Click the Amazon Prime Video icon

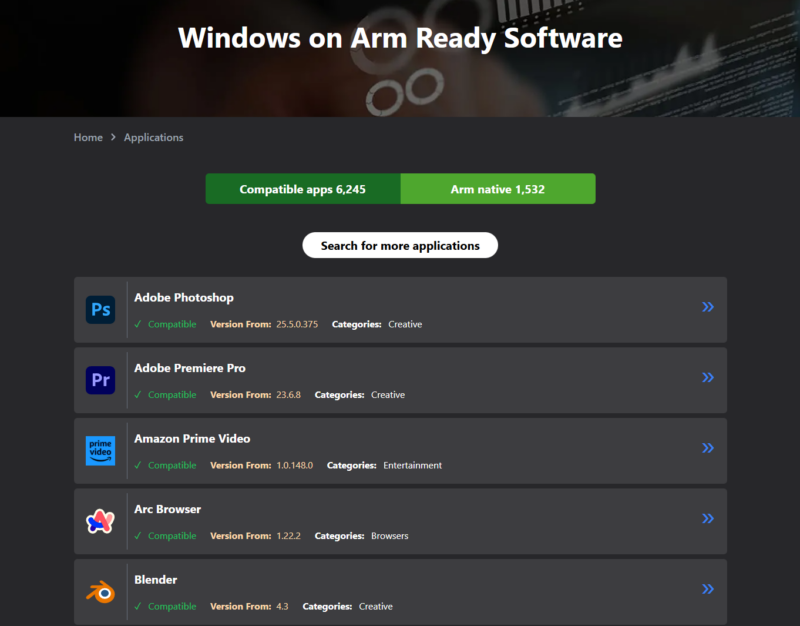tap(100, 451)
